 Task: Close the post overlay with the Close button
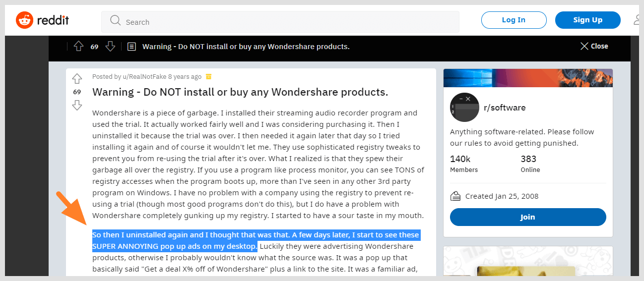594,46
